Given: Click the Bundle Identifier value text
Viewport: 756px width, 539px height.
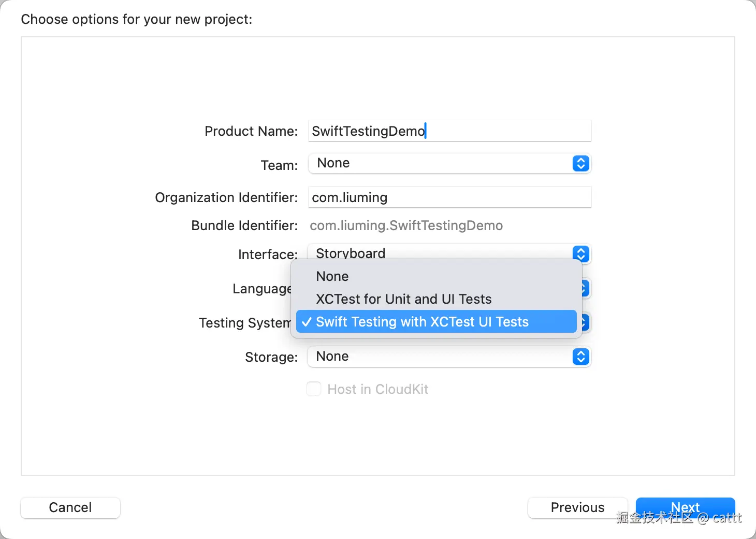Looking at the screenshot, I should point(406,225).
